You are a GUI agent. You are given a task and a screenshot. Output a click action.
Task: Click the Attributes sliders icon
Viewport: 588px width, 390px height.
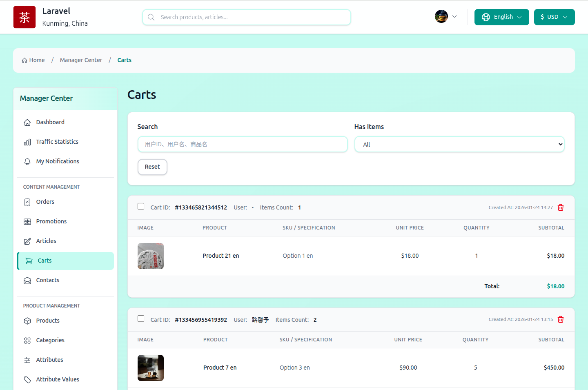(27, 360)
